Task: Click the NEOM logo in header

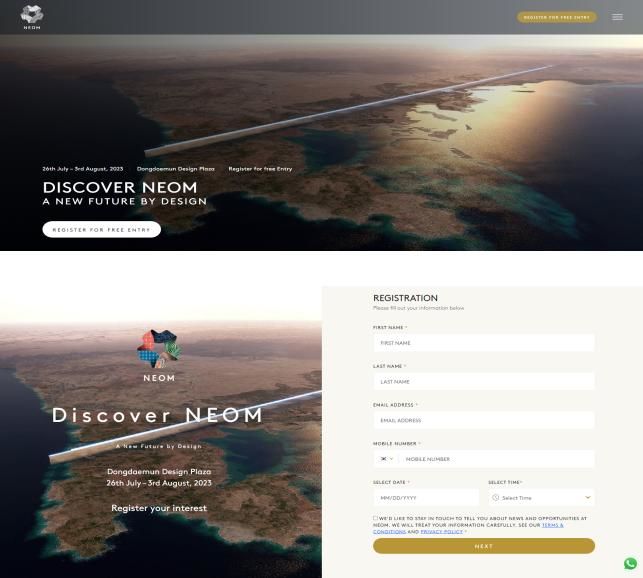Action: (32, 17)
